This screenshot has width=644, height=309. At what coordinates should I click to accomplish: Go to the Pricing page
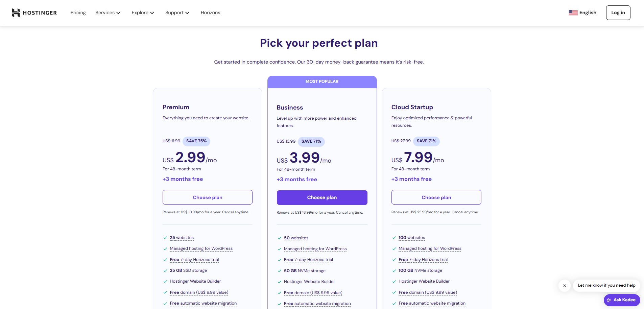[x=78, y=13]
